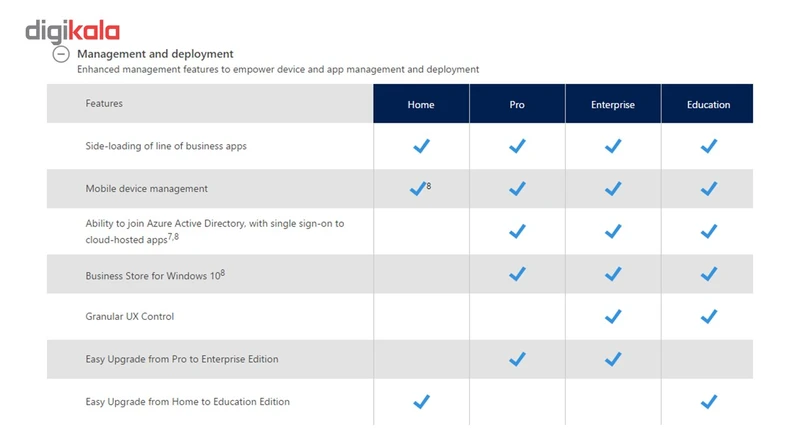Click Pro checkmark for Pro to Enterprise upgrade
The image size is (800, 438).
tap(517, 359)
